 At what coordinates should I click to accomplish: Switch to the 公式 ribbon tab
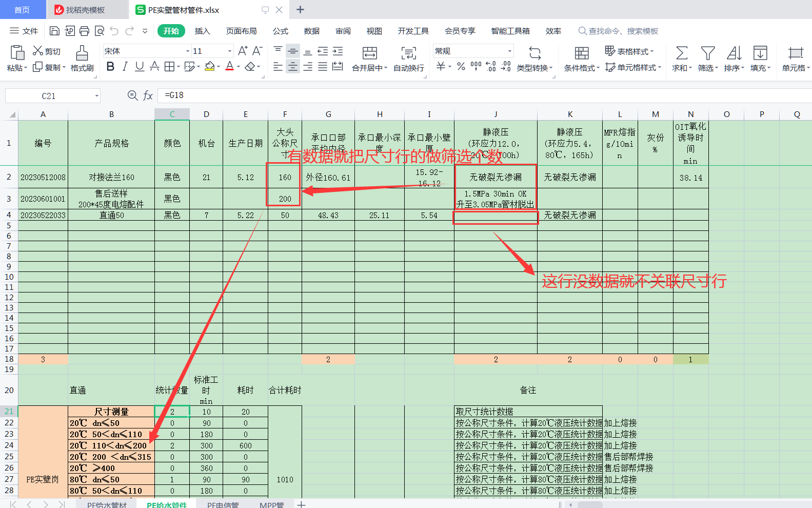281,31
